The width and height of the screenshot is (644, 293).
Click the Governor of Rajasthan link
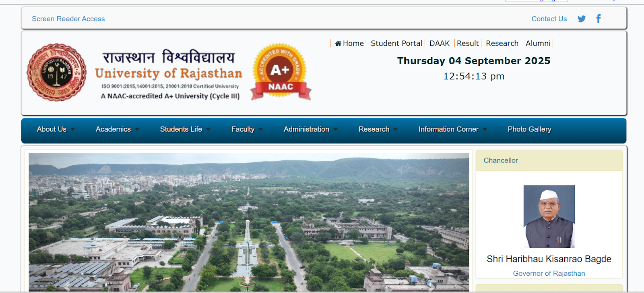point(549,273)
